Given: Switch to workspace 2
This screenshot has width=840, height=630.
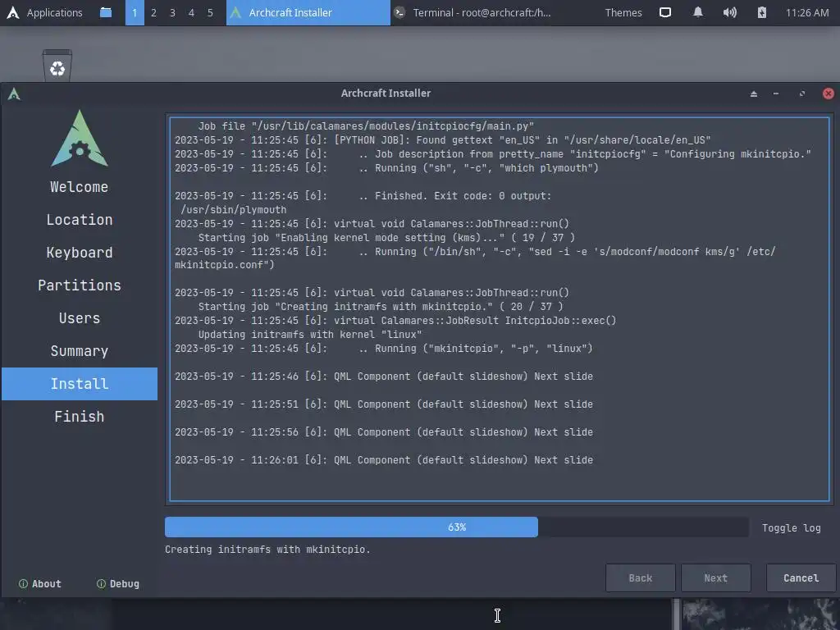Looking at the screenshot, I should [x=153, y=12].
